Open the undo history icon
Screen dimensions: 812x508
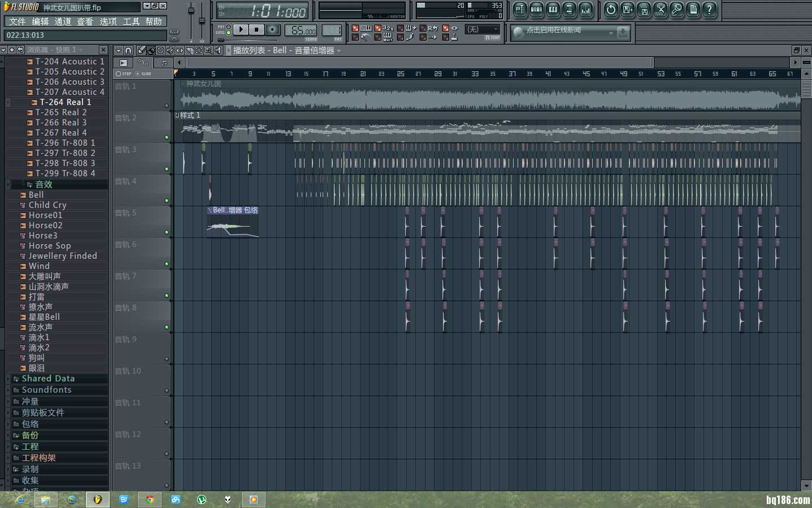(x=611, y=10)
